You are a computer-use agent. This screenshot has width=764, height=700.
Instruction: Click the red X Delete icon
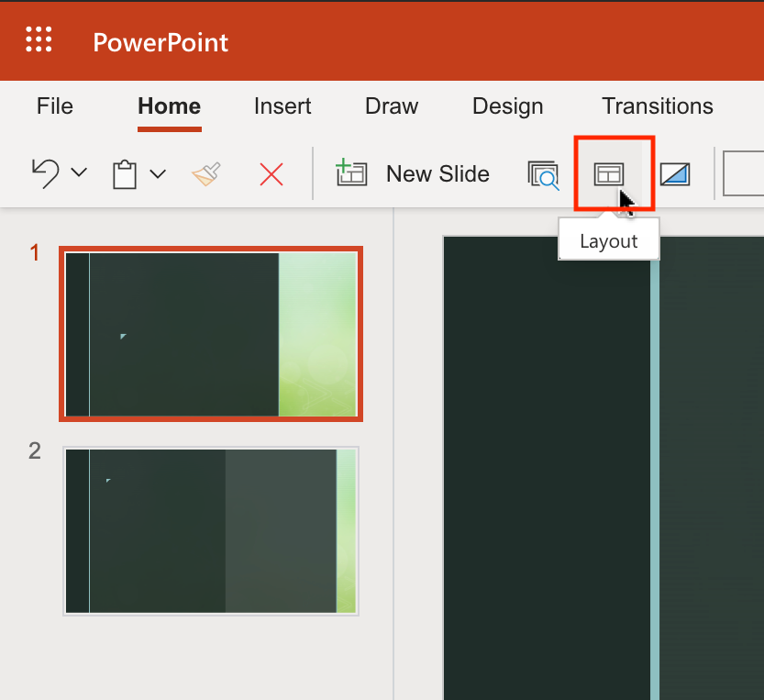[271, 173]
